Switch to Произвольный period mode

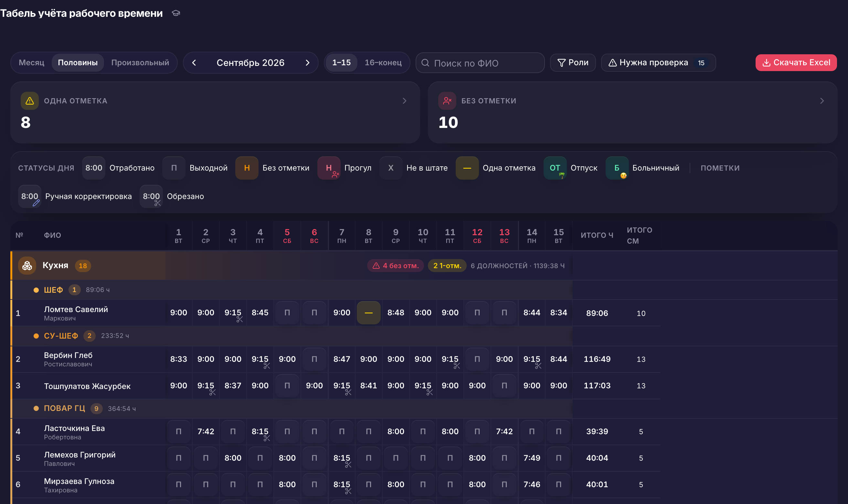[x=140, y=63]
